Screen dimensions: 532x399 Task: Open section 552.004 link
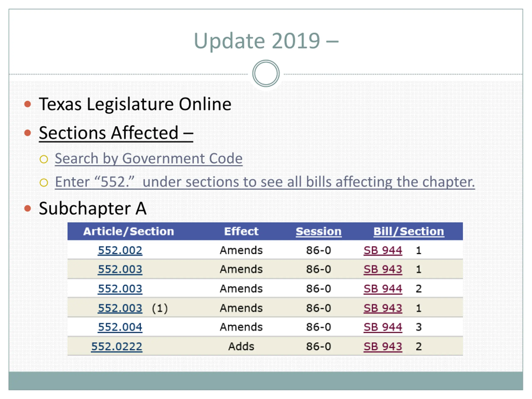(x=120, y=327)
